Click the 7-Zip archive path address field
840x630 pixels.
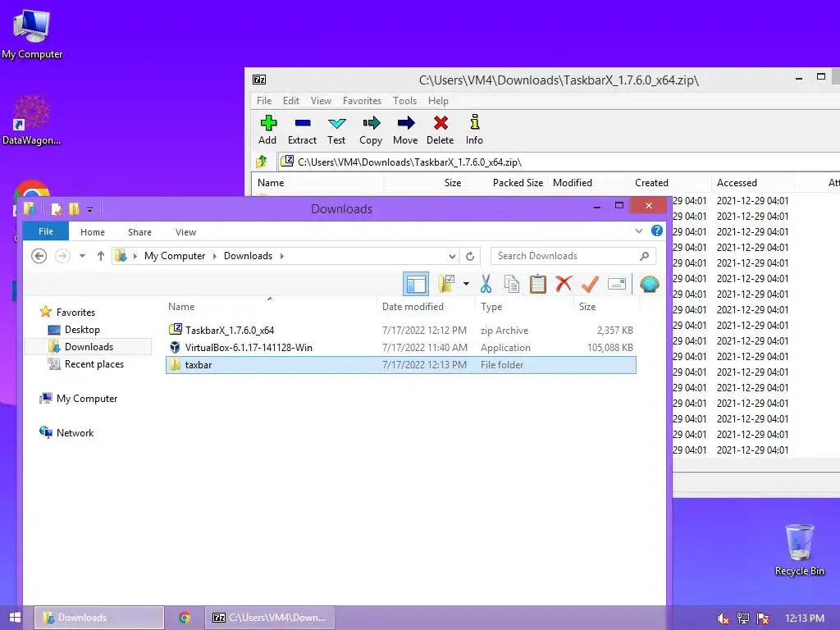click(557, 162)
